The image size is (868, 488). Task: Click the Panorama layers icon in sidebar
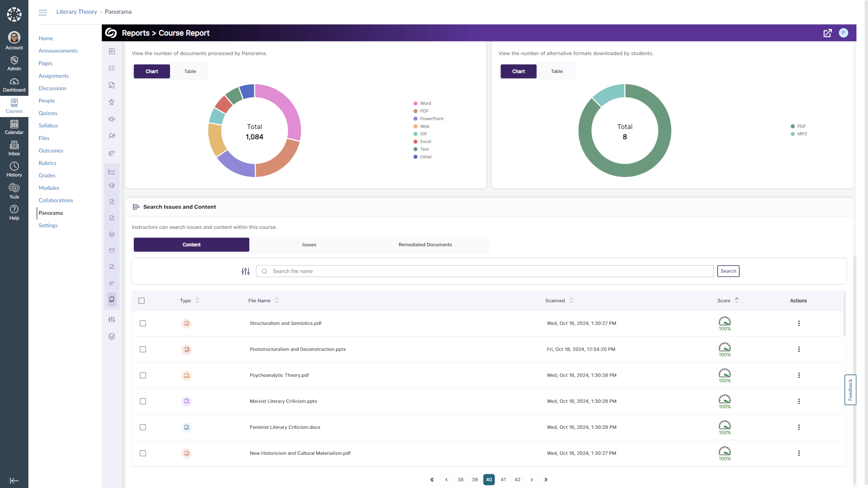(112, 337)
